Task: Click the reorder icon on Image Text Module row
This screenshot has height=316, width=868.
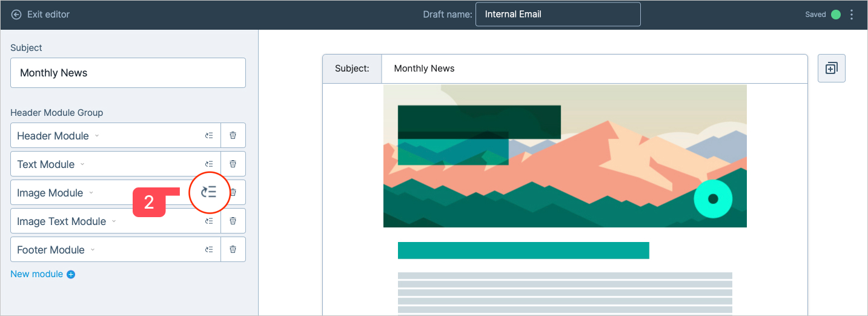Action: coord(209,221)
